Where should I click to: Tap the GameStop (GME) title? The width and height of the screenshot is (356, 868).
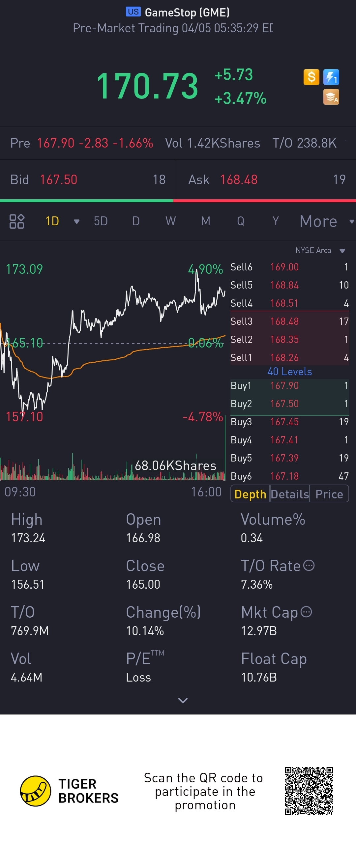tap(187, 13)
